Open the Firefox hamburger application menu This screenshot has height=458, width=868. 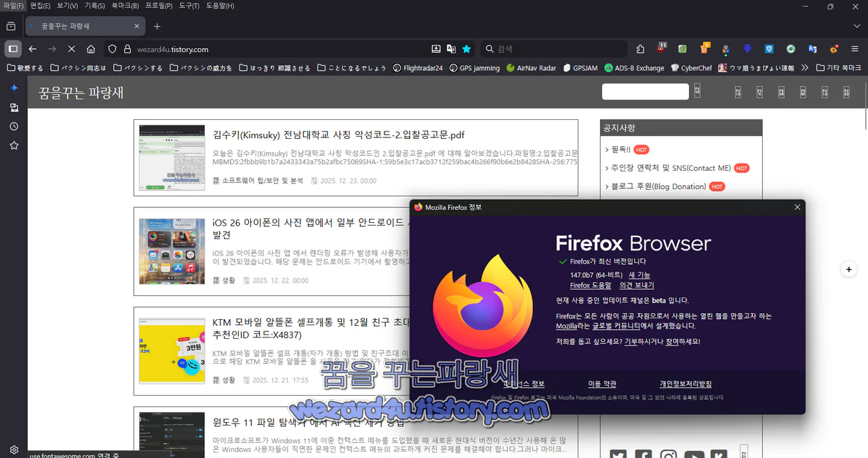(x=854, y=48)
